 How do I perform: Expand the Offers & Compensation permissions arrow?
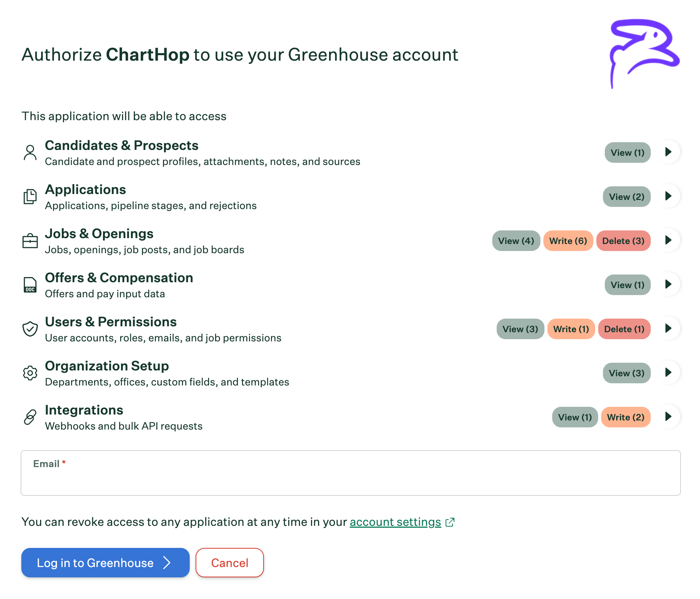tap(669, 284)
